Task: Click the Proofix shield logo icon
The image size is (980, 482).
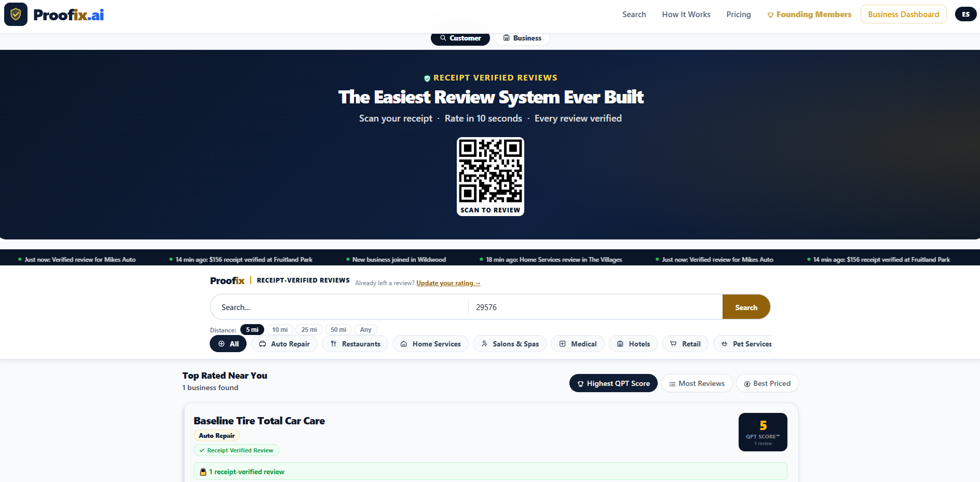Action: [15, 14]
